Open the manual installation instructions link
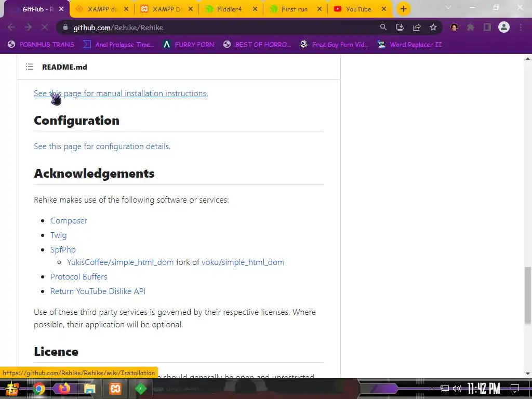This screenshot has height=399, width=532. point(121,94)
